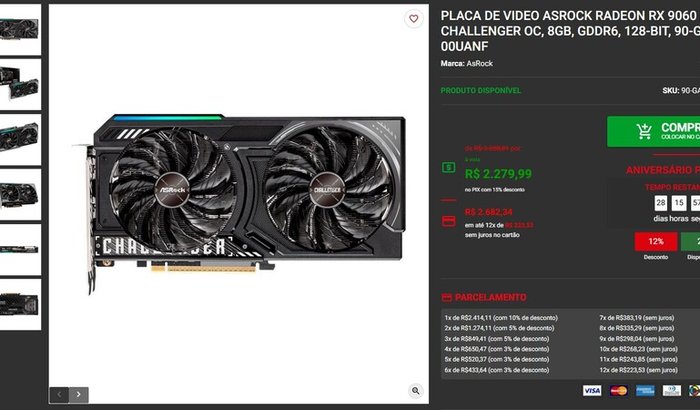
Task: Click the Mastercard logo
Action: pos(619,391)
